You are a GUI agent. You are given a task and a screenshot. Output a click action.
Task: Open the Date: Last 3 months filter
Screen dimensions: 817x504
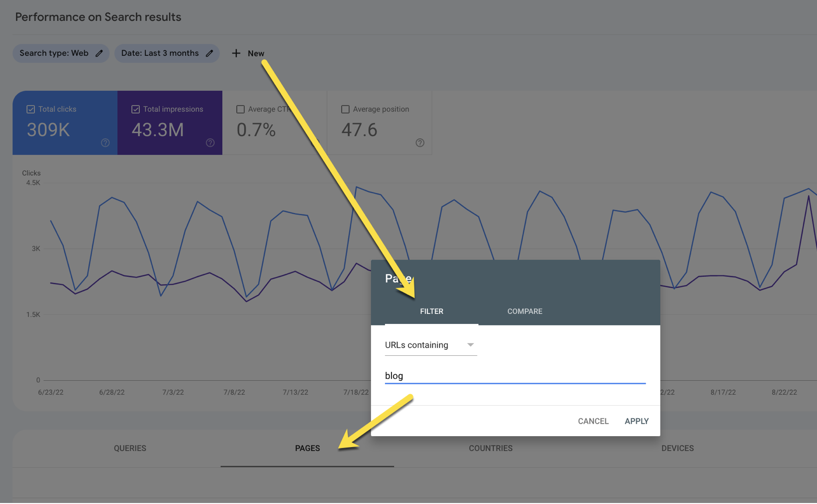(x=160, y=53)
